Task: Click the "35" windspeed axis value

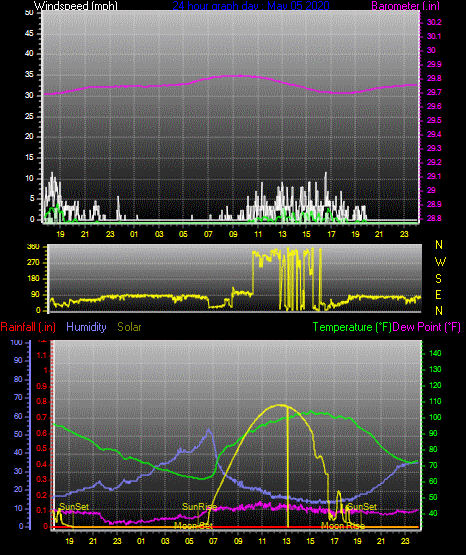Action: tap(29, 75)
